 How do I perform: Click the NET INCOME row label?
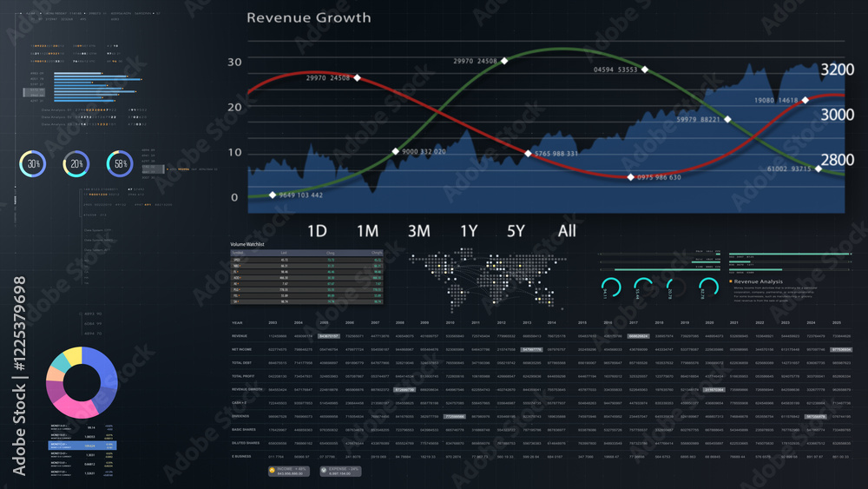(241, 349)
